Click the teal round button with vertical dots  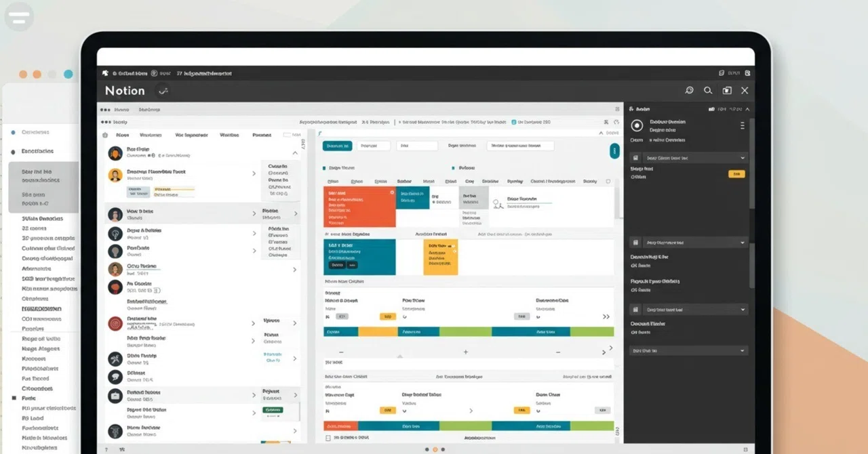[614, 151]
